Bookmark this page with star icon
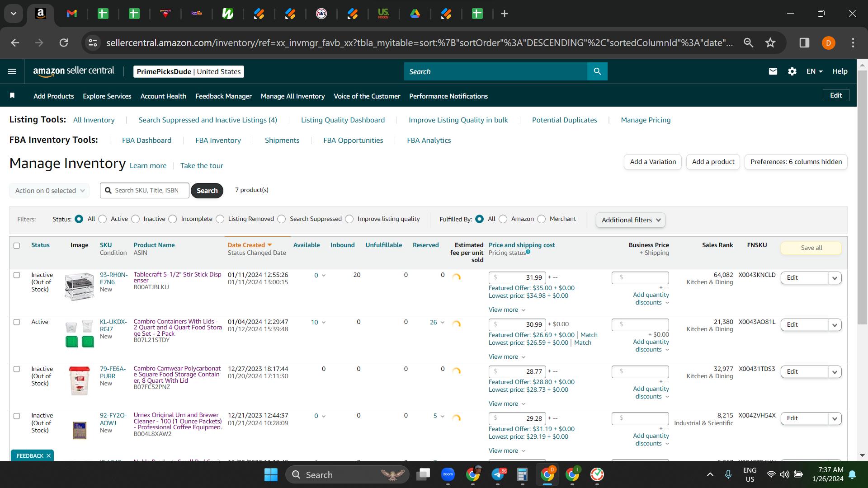 point(770,42)
